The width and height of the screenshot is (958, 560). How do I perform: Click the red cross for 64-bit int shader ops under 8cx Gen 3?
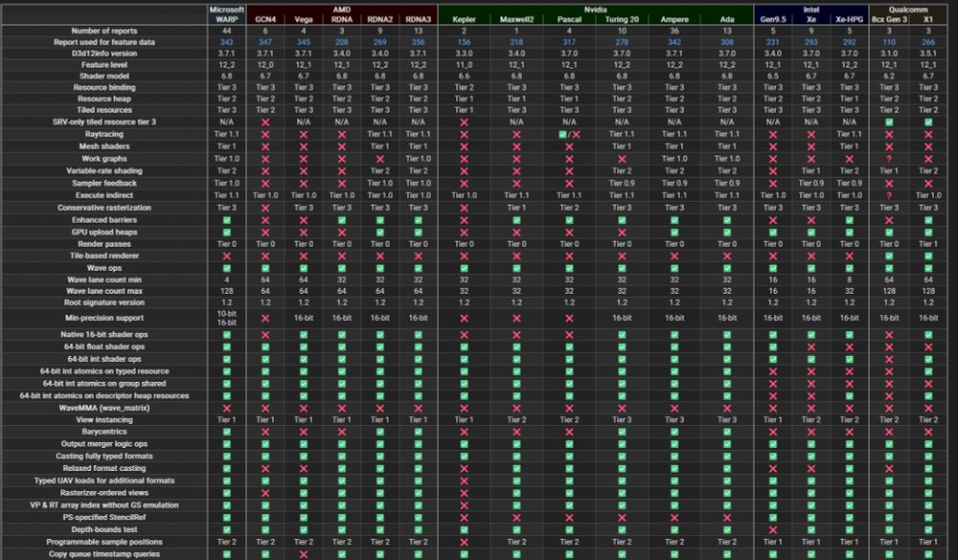pyautogui.click(x=889, y=359)
